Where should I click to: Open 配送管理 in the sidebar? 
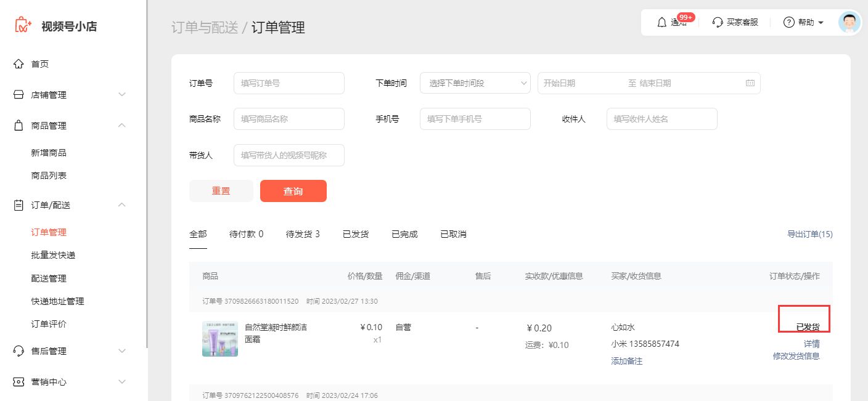coord(49,278)
